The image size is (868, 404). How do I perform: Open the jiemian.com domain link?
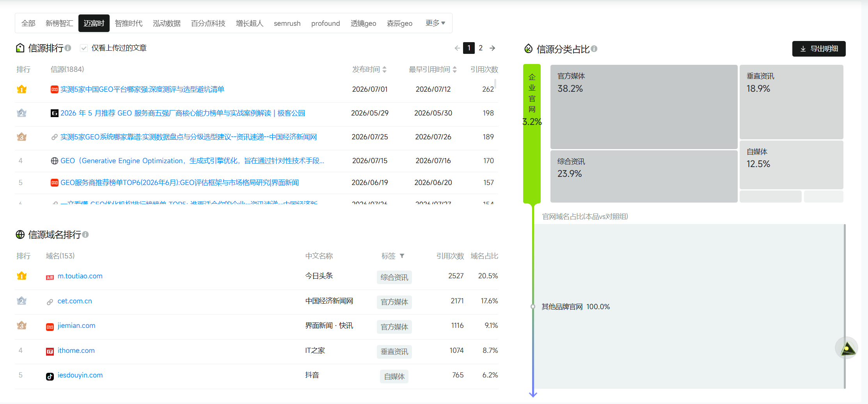point(76,326)
